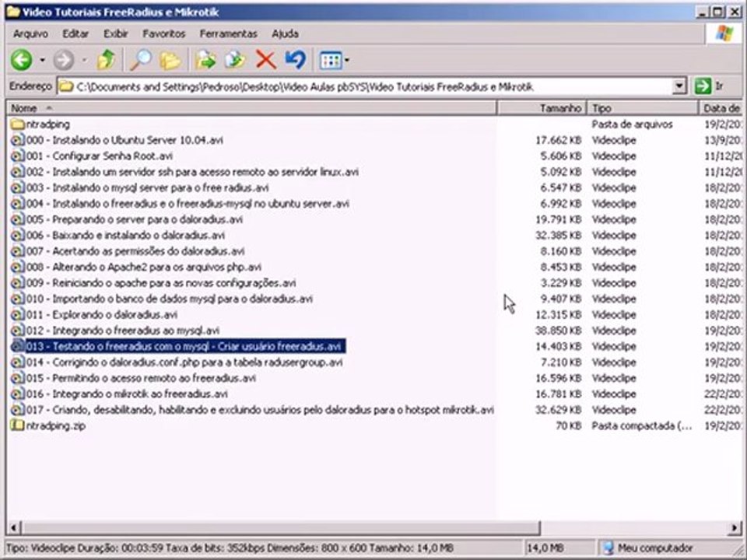Open the Editar menu
The image size is (747, 560).
[x=75, y=33]
